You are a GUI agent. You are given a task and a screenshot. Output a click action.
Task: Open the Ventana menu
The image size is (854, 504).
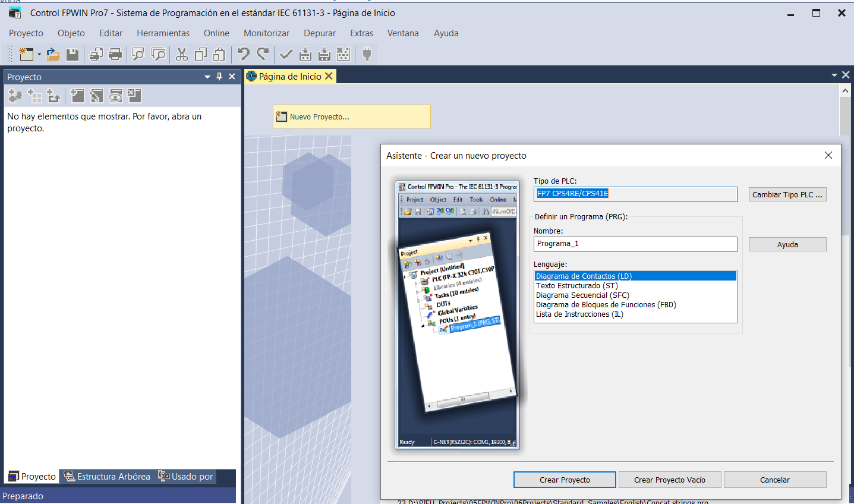(x=403, y=33)
